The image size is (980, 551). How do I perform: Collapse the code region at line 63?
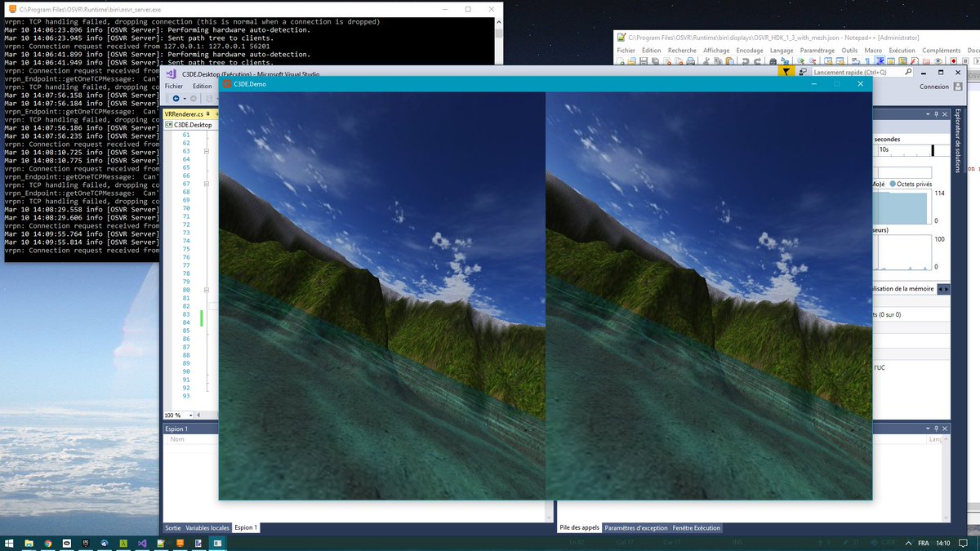coord(207,151)
